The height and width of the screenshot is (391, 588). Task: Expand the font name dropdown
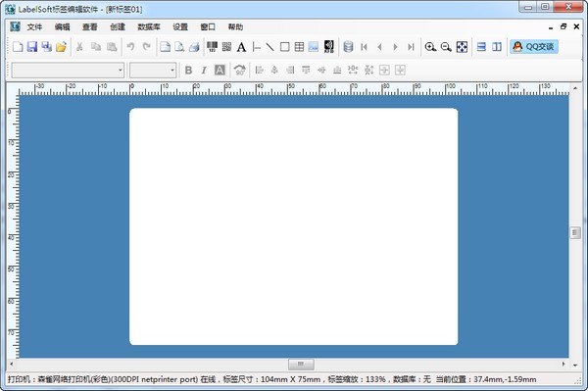[x=120, y=71]
